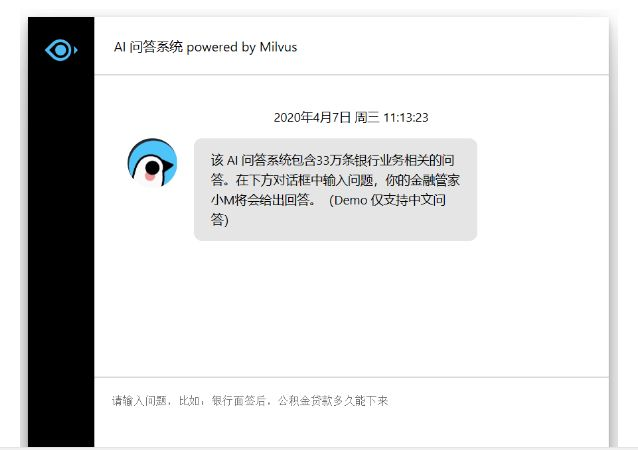This screenshot has height=450, width=638.
Task: Click 金融管家 text in the message
Action: (x=435, y=180)
